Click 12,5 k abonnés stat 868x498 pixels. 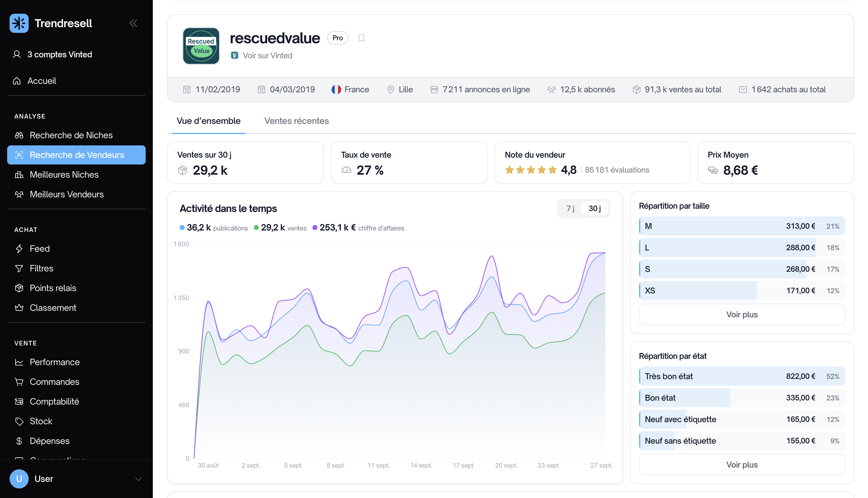581,90
